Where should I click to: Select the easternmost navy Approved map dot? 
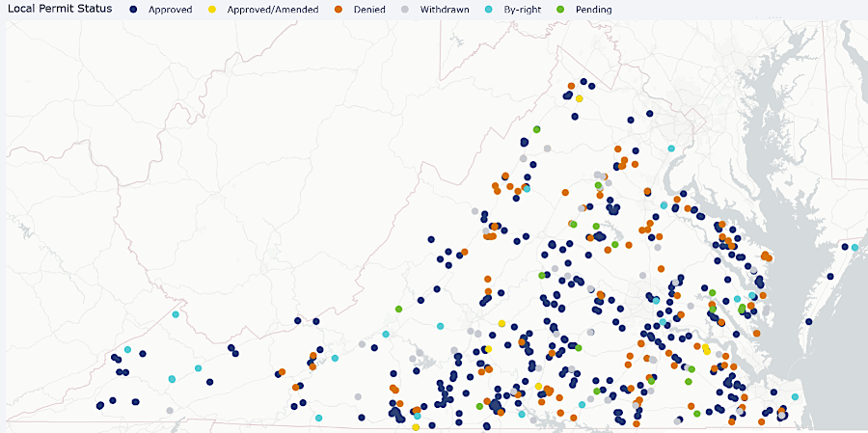point(845,247)
